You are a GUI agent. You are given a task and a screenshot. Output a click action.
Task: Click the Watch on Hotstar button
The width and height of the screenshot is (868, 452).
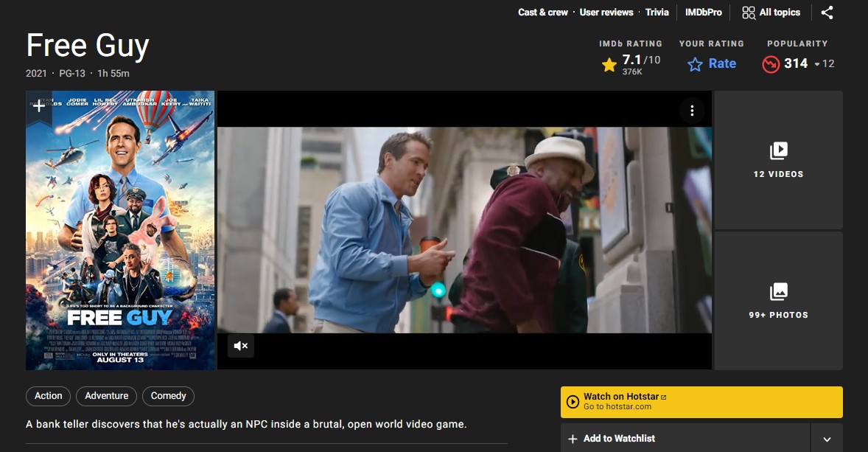click(x=701, y=402)
